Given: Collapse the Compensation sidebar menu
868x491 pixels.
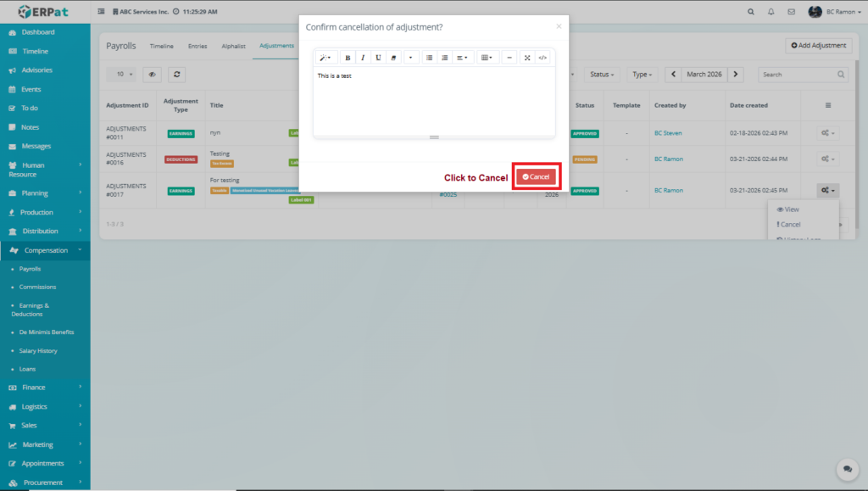Looking at the screenshot, I should 45,250.
